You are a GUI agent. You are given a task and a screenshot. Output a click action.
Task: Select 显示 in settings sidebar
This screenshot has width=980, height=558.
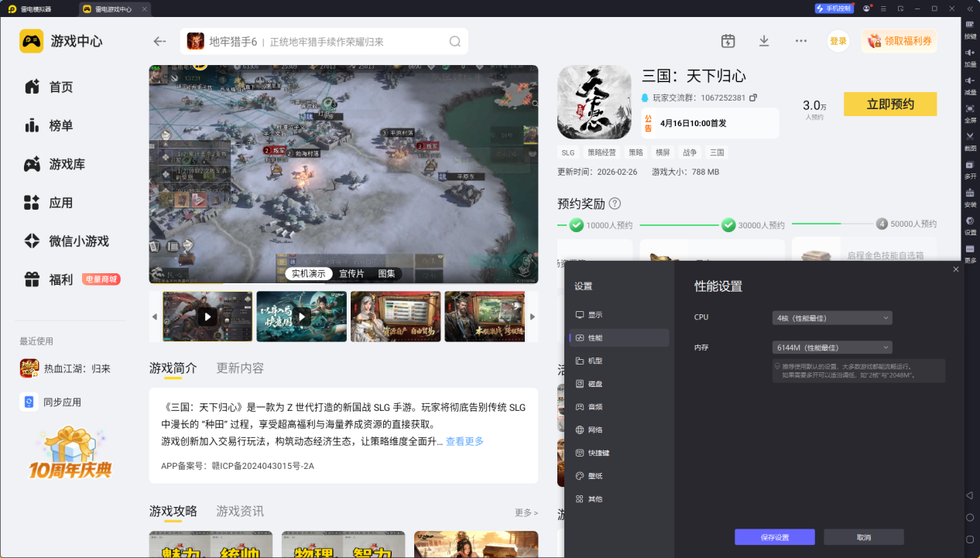tap(595, 315)
